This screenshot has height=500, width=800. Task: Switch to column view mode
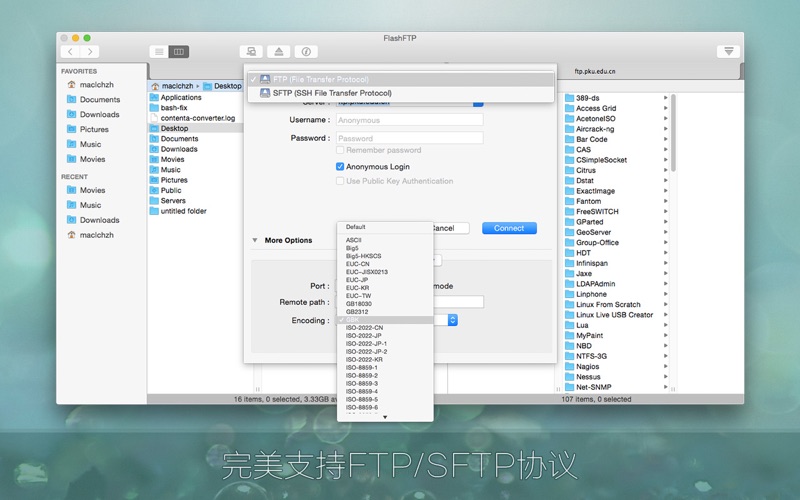[179, 52]
